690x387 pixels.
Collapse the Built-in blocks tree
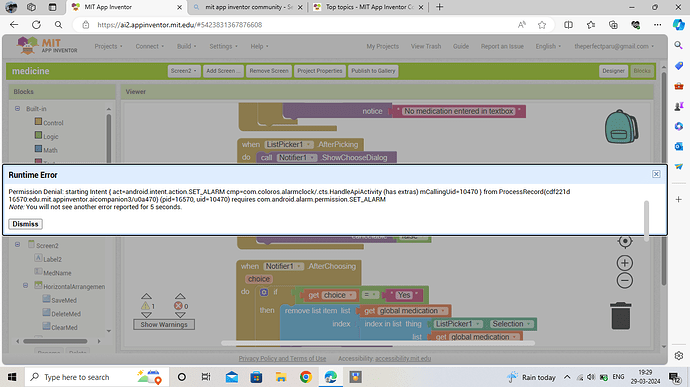(x=18, y=108)
